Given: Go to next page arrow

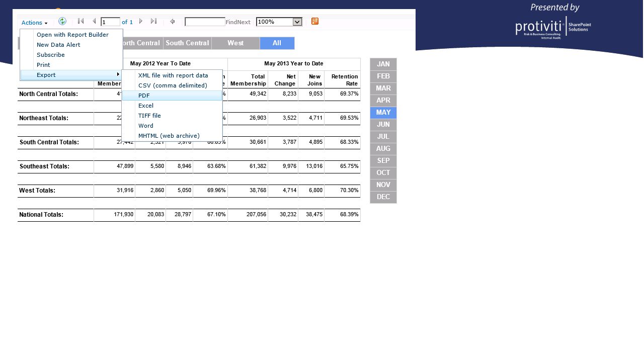Looking at the screenshot, I should [x=141, y=21].
